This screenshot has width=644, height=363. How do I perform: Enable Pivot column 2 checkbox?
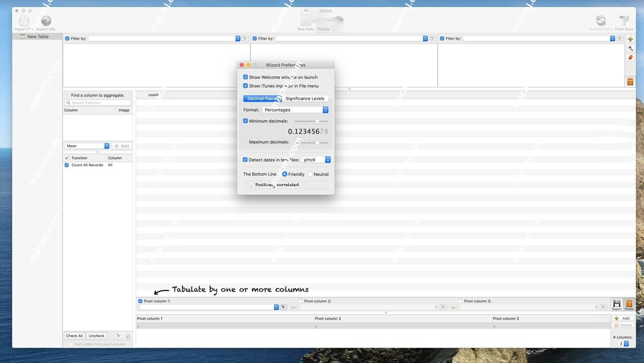[x=300, y=301]
